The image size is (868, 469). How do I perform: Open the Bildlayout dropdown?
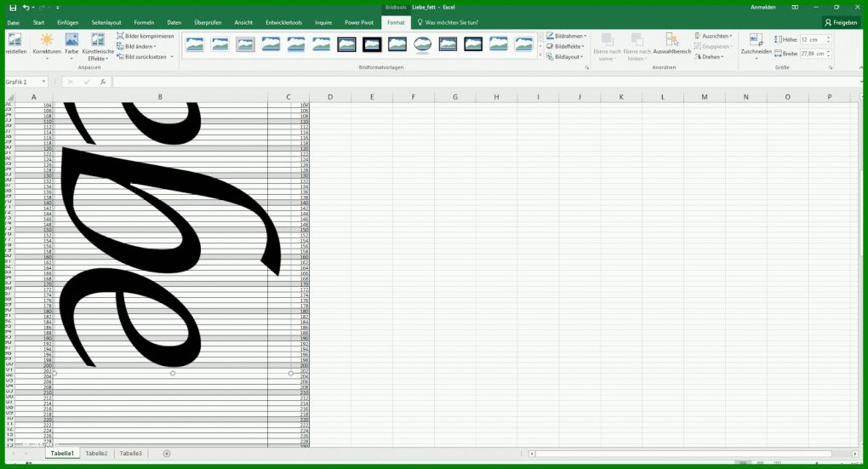click(565, 57)
